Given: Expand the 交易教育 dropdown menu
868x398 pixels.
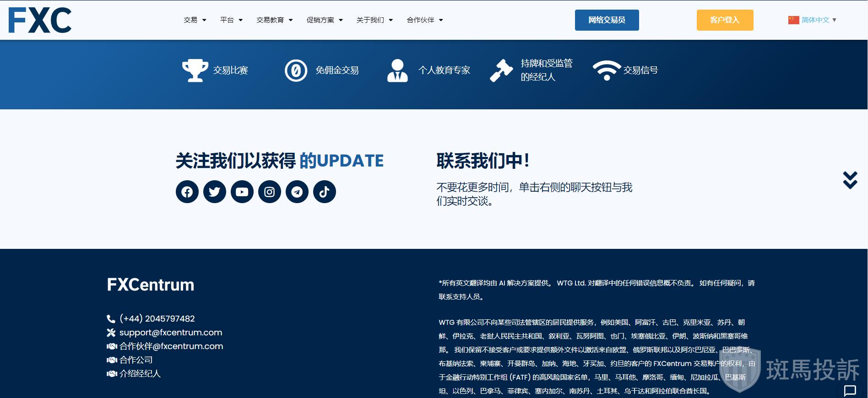Looking at the screenshot, I should [x=275, y=20].
